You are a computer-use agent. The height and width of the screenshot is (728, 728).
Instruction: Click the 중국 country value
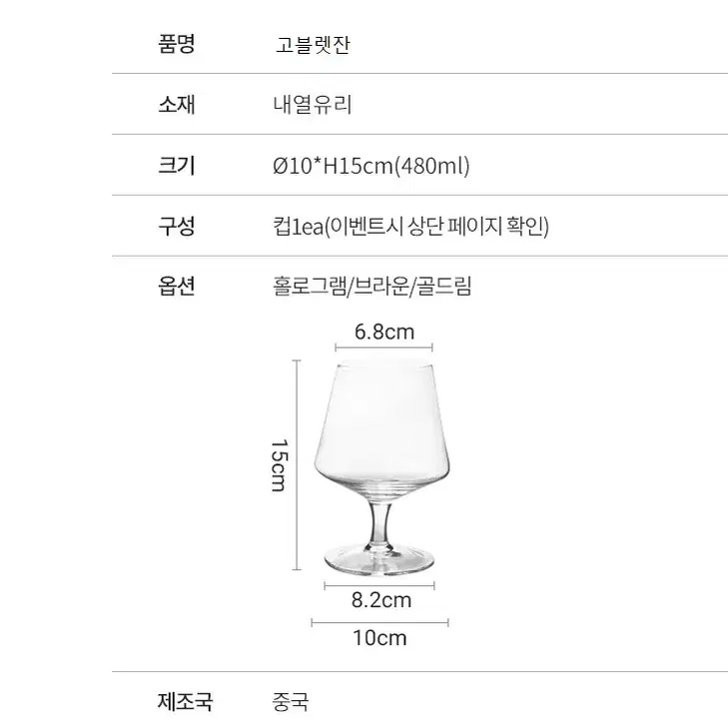coord(291,702)
